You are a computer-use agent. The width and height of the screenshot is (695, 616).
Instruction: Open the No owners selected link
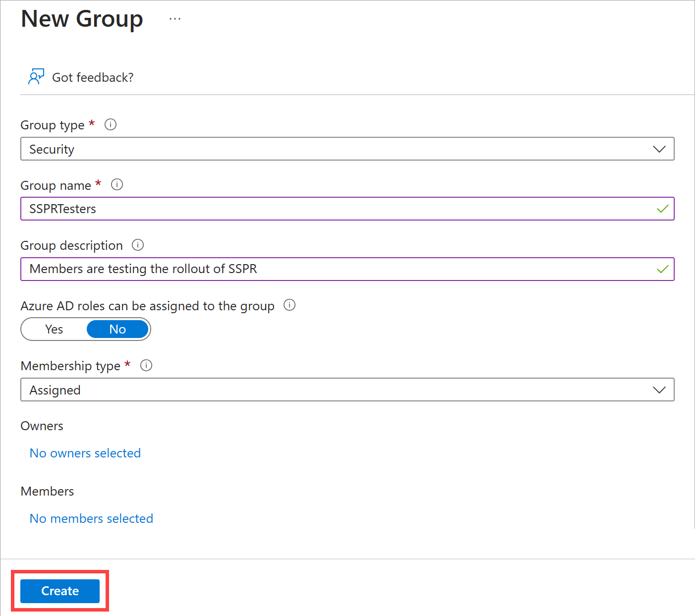85,453
